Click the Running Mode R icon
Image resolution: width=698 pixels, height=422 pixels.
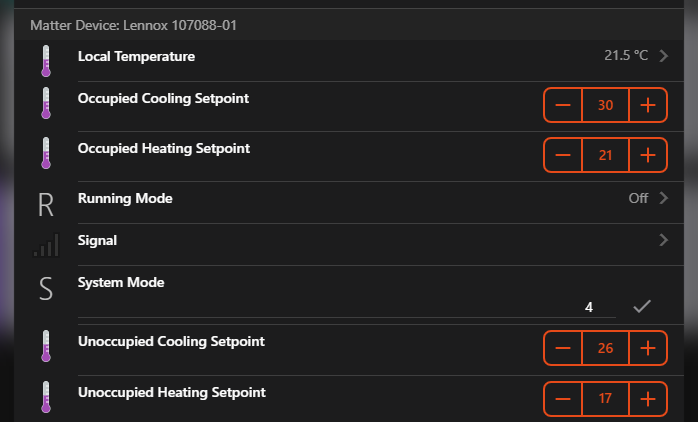(45, 205)
